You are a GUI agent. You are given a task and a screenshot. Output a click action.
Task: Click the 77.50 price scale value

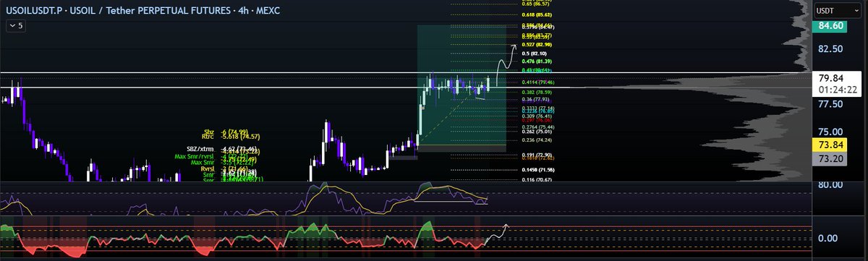tap(830, 105)
